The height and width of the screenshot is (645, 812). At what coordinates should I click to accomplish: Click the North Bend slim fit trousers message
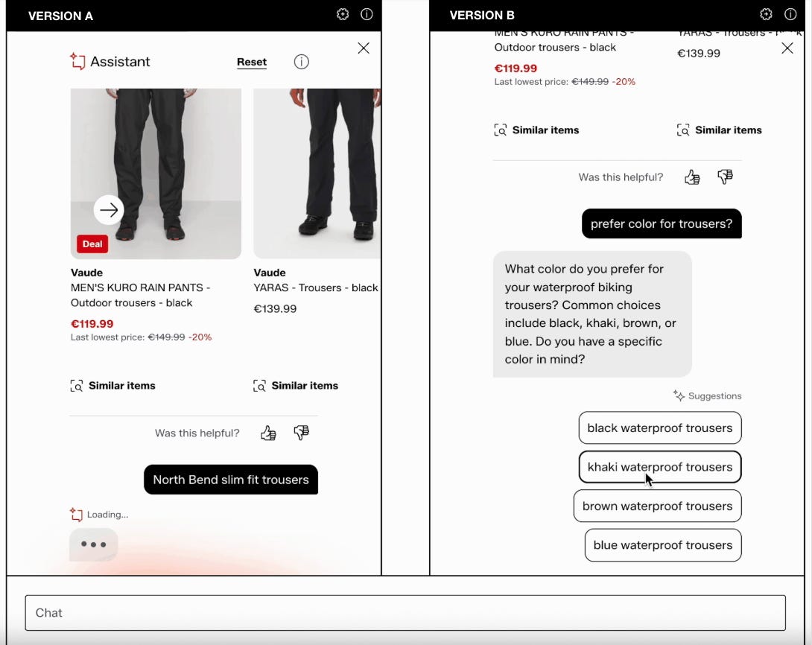[x=231, y=480]
